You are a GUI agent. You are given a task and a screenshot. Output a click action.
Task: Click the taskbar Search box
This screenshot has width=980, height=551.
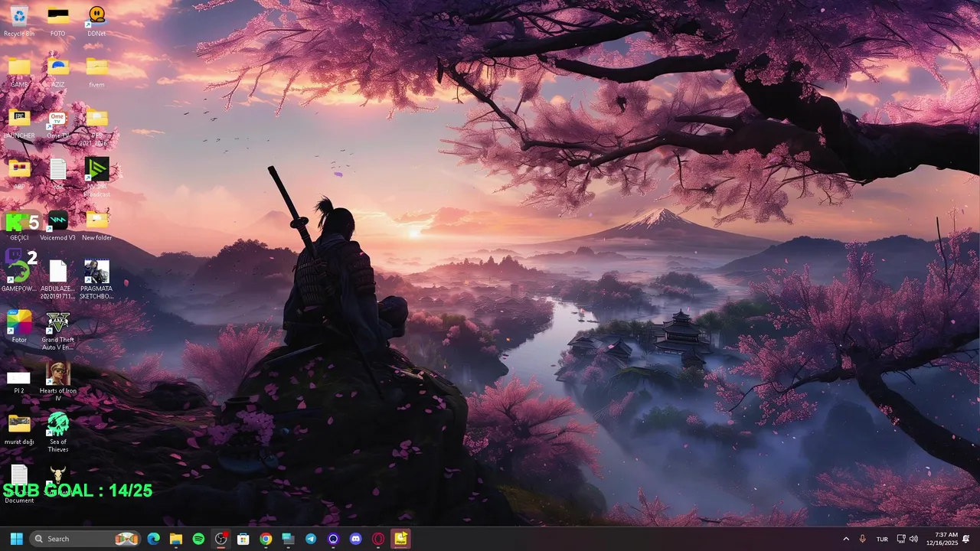(x=85, y=539)
